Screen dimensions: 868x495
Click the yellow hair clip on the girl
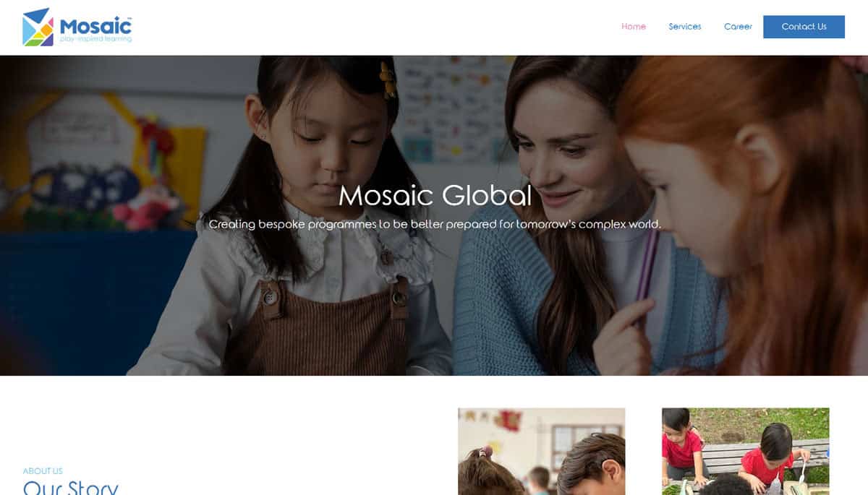[388, 79]
